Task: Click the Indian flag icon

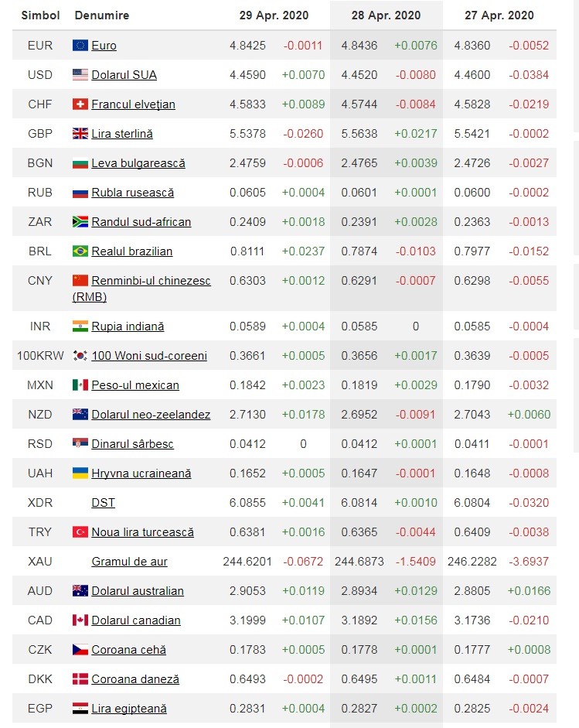Action: [x=80, y=326]
